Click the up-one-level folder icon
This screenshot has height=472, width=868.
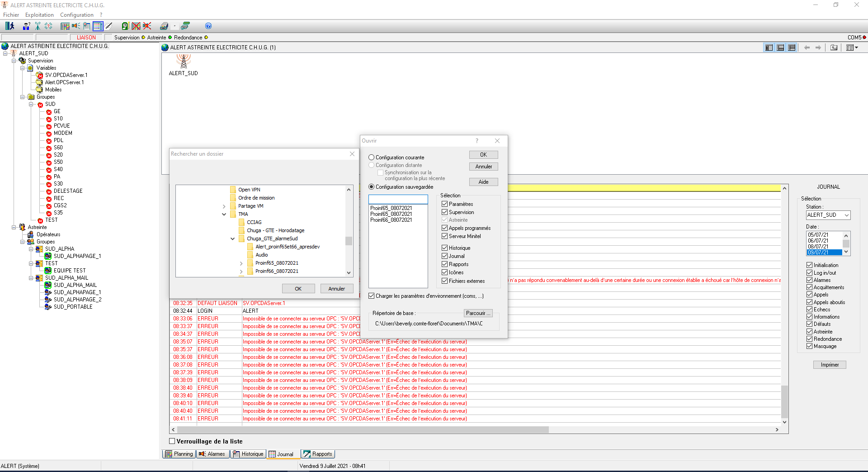tap(834, 48)
